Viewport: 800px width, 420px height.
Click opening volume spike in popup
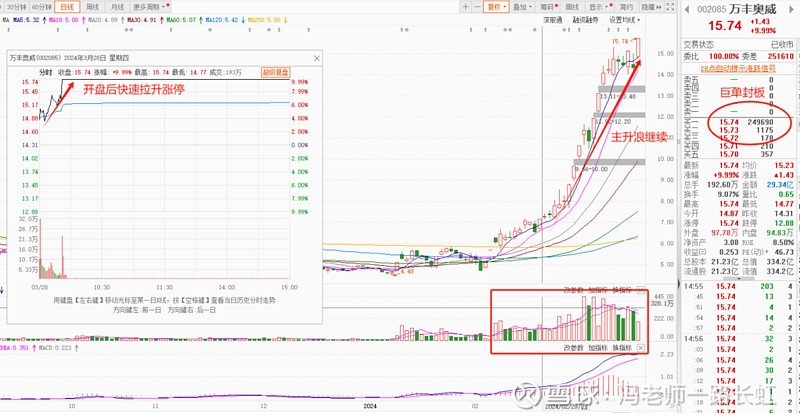(x=40, y=248)
